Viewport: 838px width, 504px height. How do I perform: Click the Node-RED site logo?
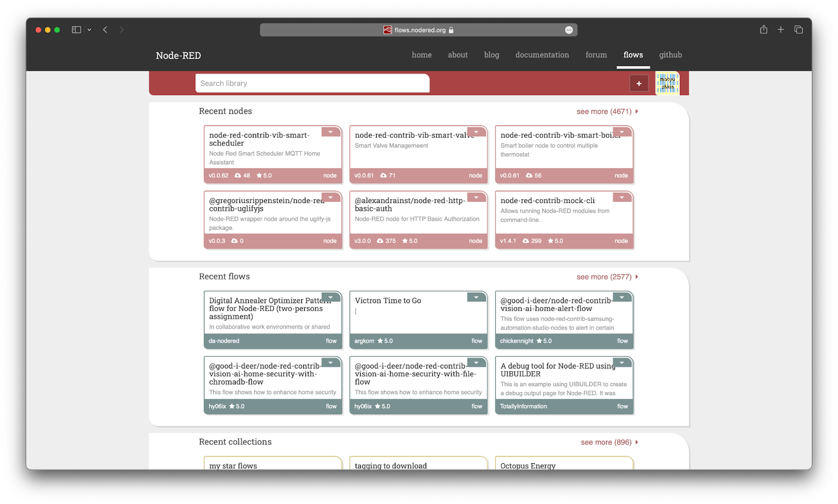[x=179, y=55]
